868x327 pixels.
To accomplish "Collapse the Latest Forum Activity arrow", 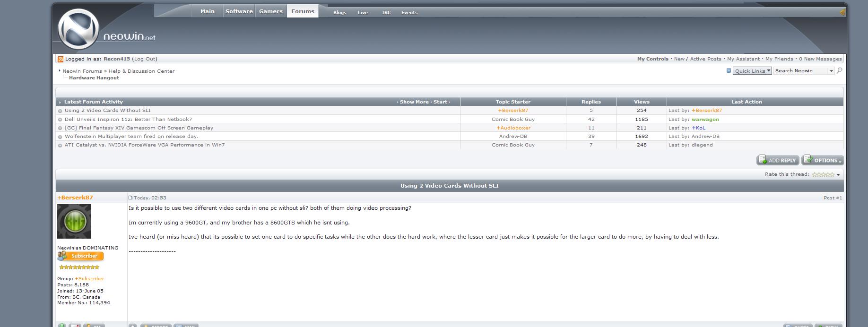I will pos(60,102).
